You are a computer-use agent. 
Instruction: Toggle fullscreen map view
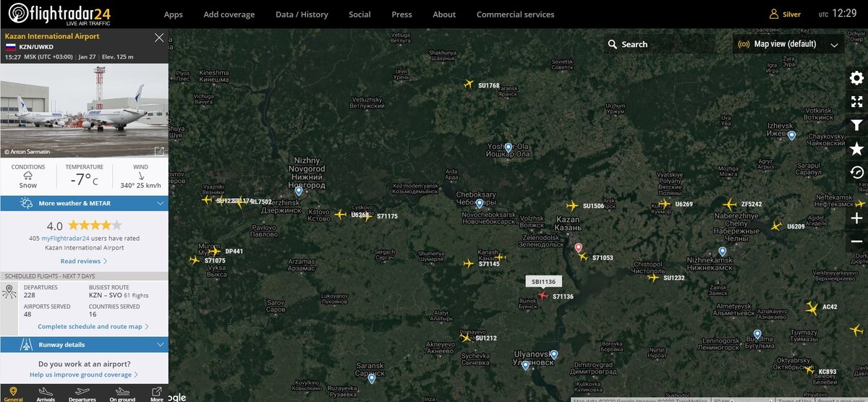pyautogui.click(x=856, y=102)
